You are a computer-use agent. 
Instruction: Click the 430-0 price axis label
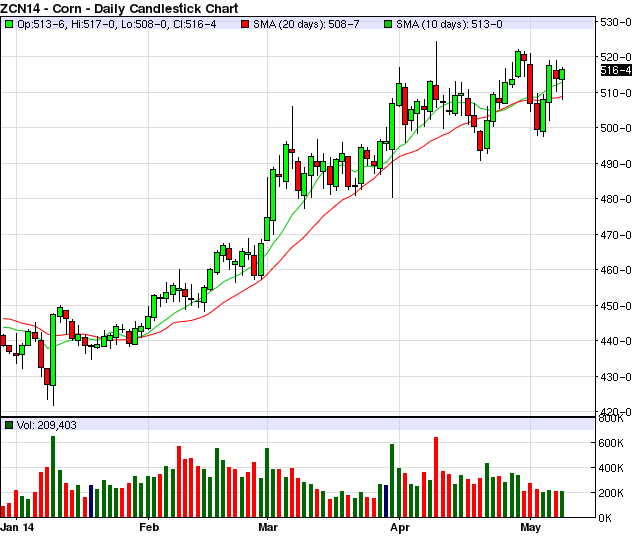[616, 377]
